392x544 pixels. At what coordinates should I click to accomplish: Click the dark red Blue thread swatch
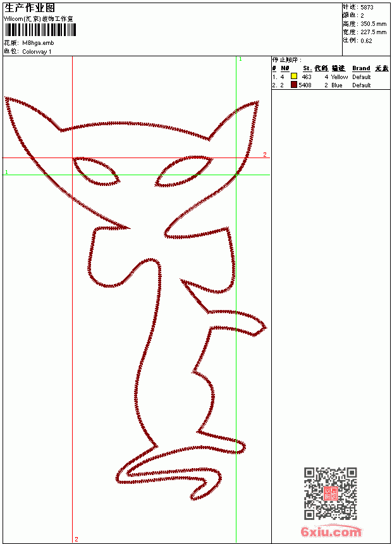coord(294,85)
